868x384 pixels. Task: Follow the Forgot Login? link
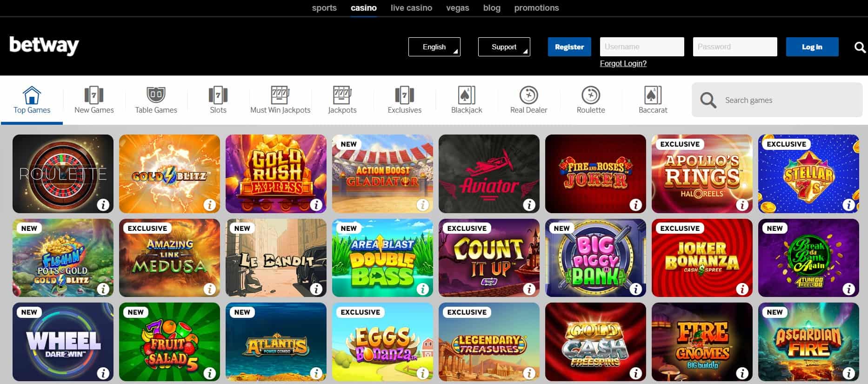click(623, 63)
